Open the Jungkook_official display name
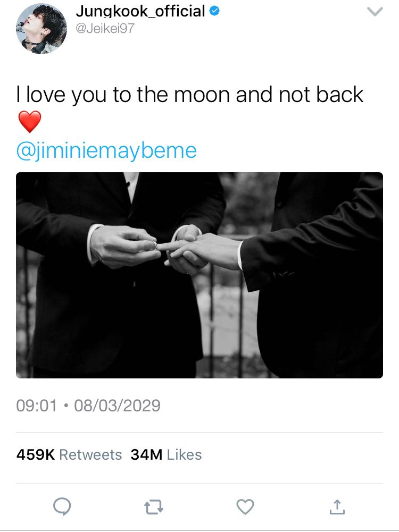 click(x=140, y=11)
